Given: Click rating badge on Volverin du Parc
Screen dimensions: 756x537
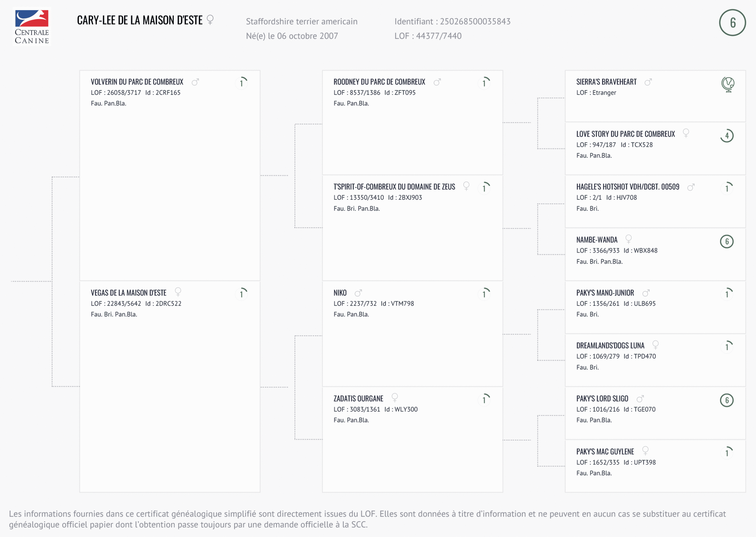Looking at the screenshot, I should (242, 83).
